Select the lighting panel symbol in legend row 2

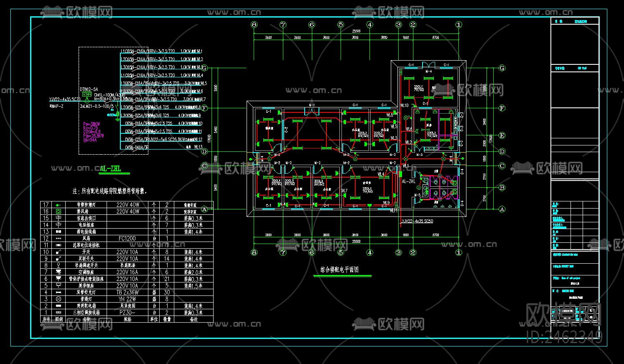tap(59, 305)
